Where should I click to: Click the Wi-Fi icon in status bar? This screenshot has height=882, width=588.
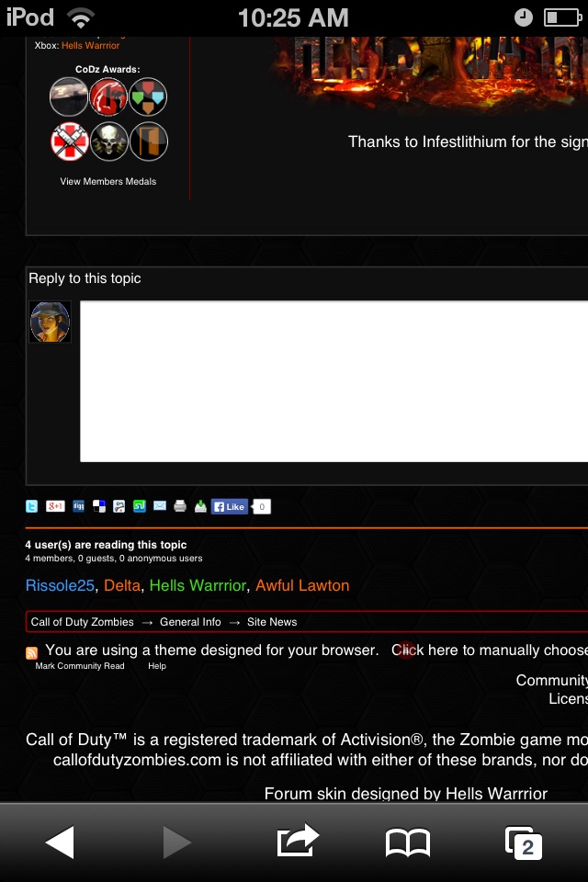(x=81, y=18)
